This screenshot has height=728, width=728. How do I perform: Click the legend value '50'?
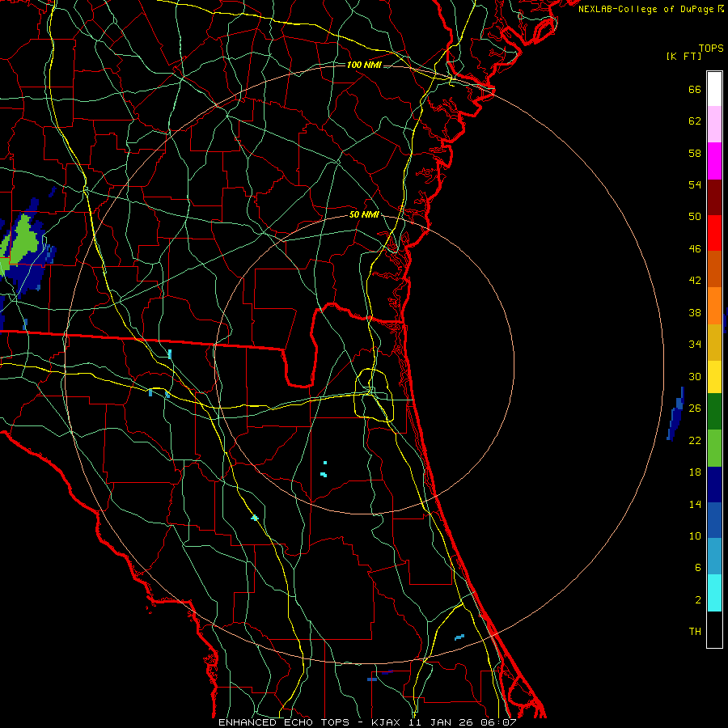coord(695,216)
